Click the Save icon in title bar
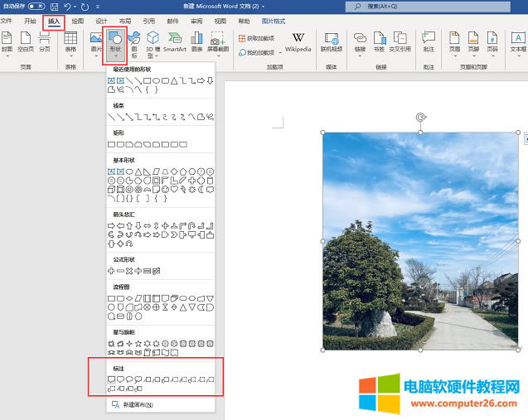 tap(54, 7)
